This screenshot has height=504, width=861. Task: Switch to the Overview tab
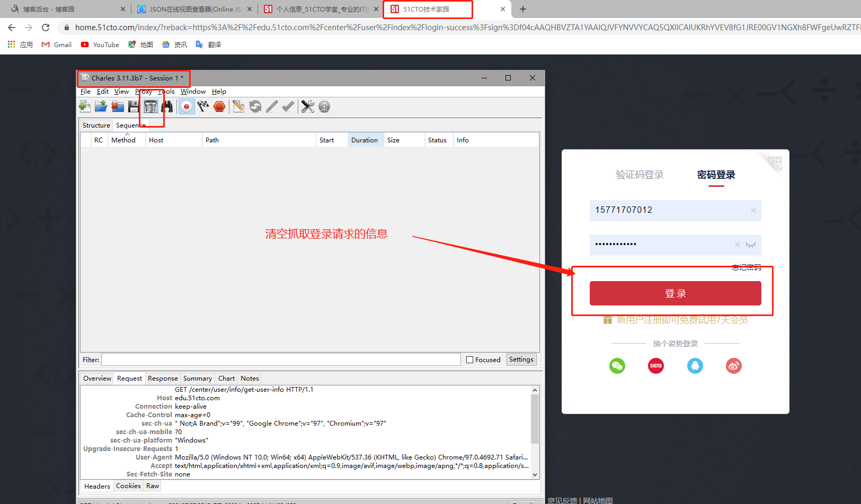(97, 379)
